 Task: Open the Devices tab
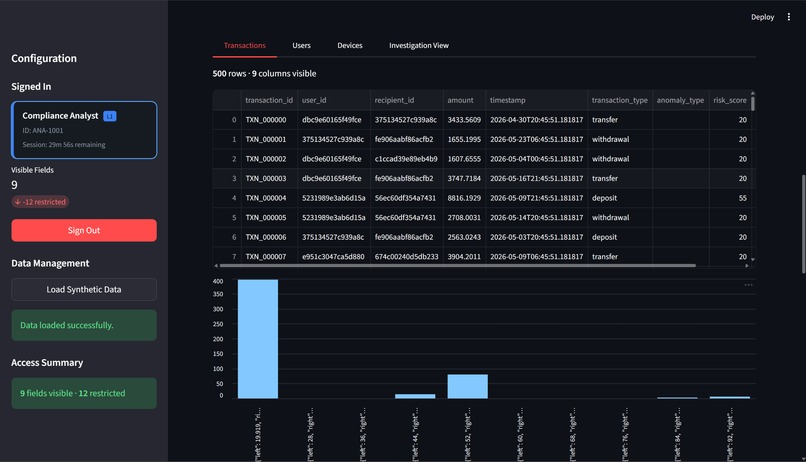350,45
